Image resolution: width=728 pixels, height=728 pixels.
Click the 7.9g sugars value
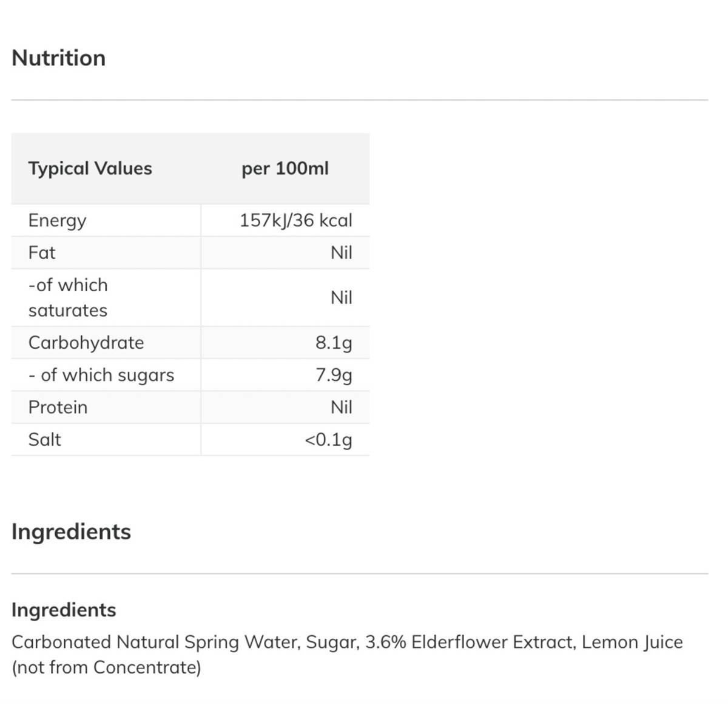click(x=333, y=375)
